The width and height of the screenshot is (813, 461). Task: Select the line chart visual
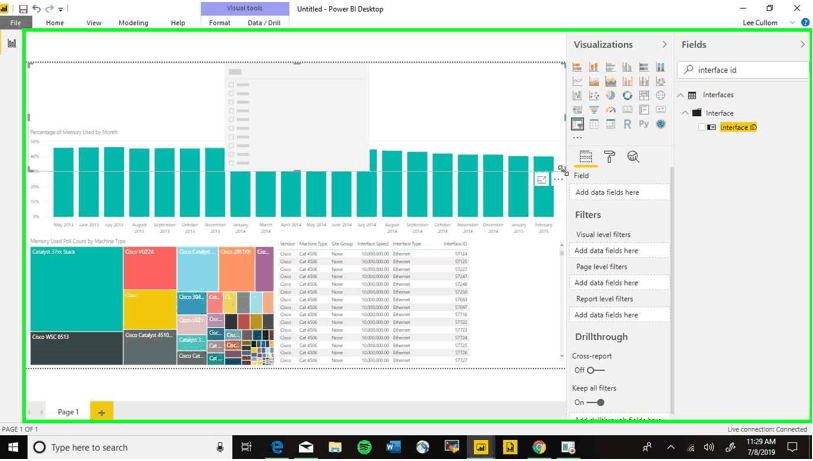(577, 81)
